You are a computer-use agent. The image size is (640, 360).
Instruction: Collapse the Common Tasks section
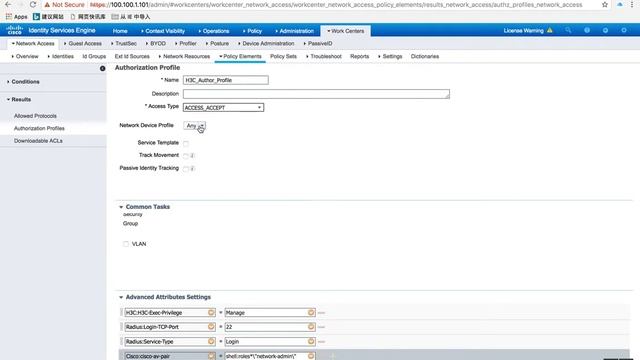pyautogui.click(x=121, y=207)
